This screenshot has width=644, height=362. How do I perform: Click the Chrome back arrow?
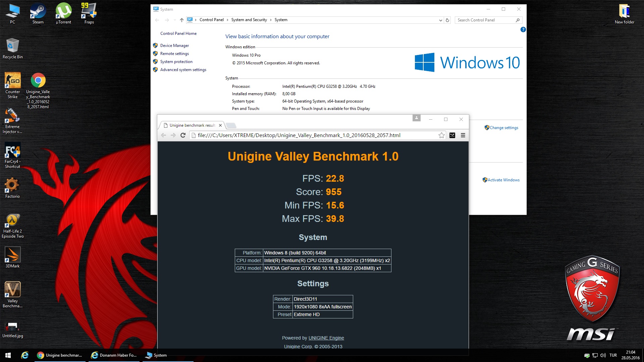[x=163, y=135]
